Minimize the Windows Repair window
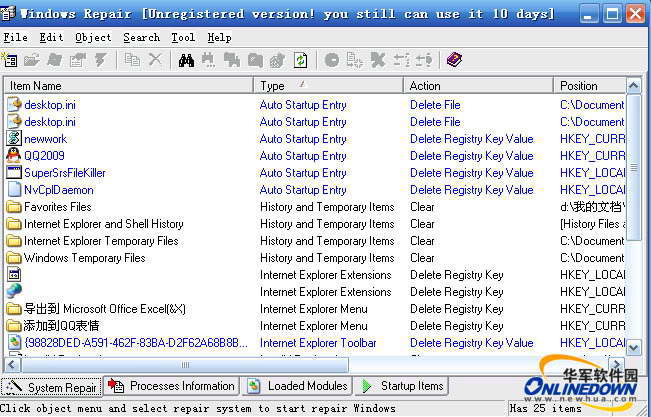The width and height of the screenshot is (651, 417). tap(588, 15)
